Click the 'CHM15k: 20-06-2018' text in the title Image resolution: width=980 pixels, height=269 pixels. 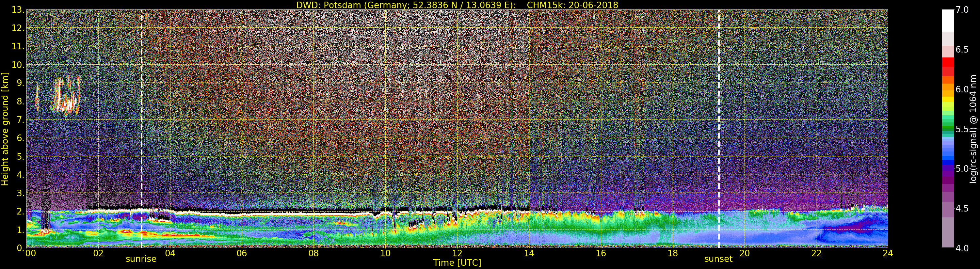click(572, 5)
